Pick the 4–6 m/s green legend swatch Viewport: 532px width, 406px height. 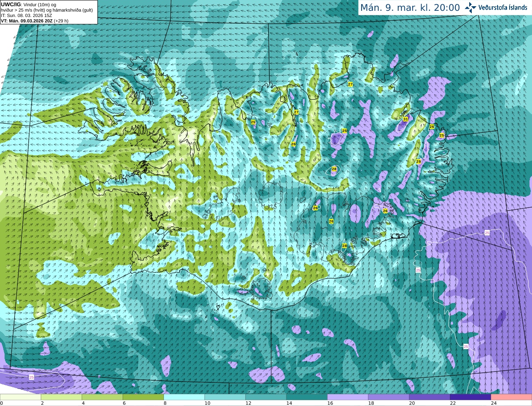coord(102,397)
